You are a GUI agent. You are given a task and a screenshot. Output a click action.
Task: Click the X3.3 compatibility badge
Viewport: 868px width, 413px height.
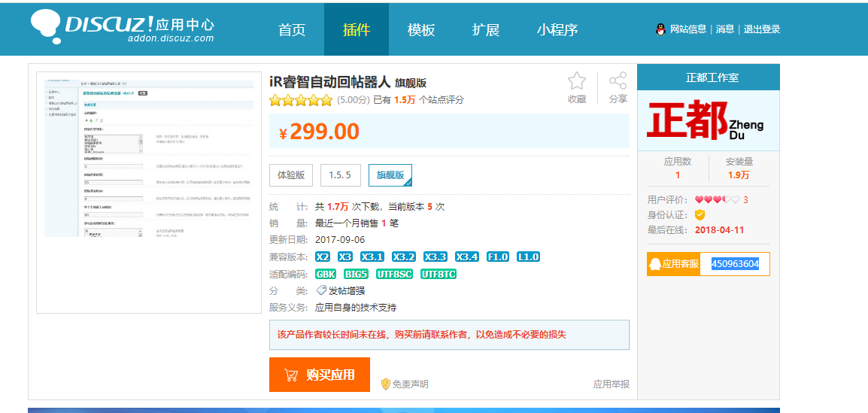[x=435, y=257]
